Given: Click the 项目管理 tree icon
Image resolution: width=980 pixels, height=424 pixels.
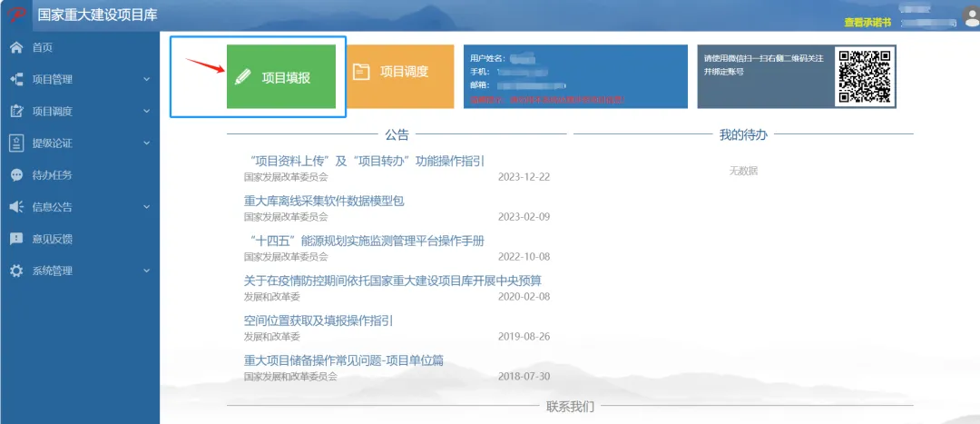Looking at the screenshot, I should click(x=15, y=79).
